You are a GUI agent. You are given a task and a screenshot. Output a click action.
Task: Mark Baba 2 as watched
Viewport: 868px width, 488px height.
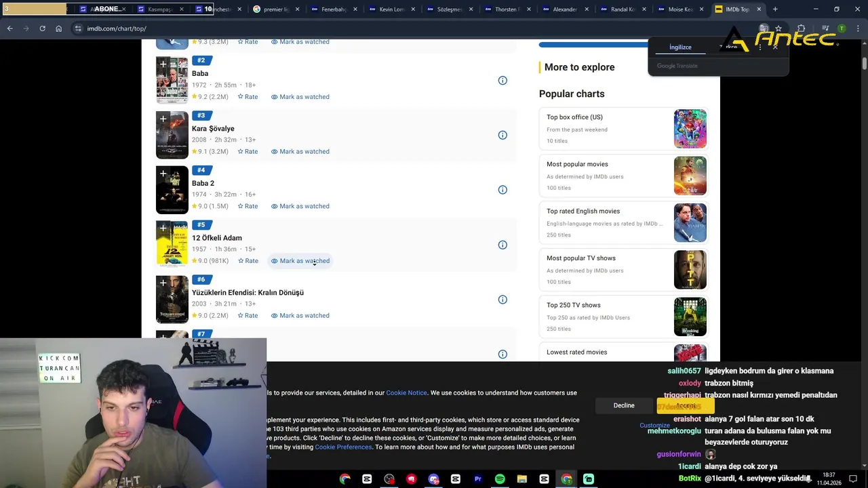(x=300, y=206)
